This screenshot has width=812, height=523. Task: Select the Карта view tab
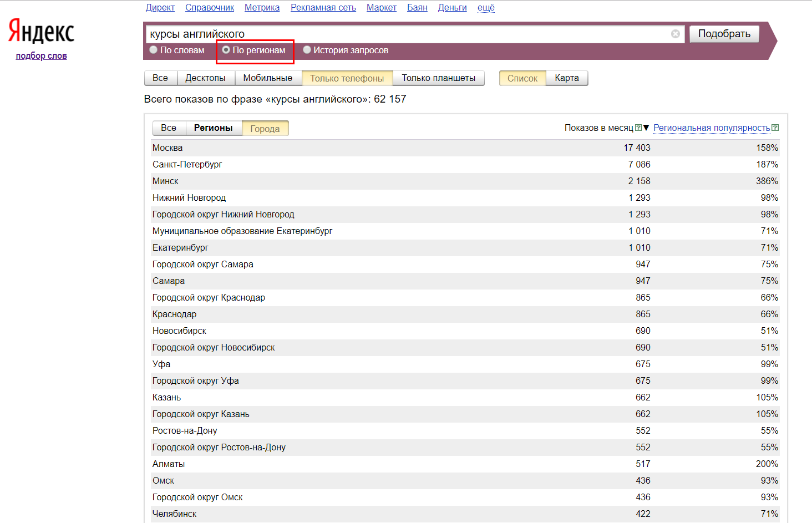click(x=567, y=78)
